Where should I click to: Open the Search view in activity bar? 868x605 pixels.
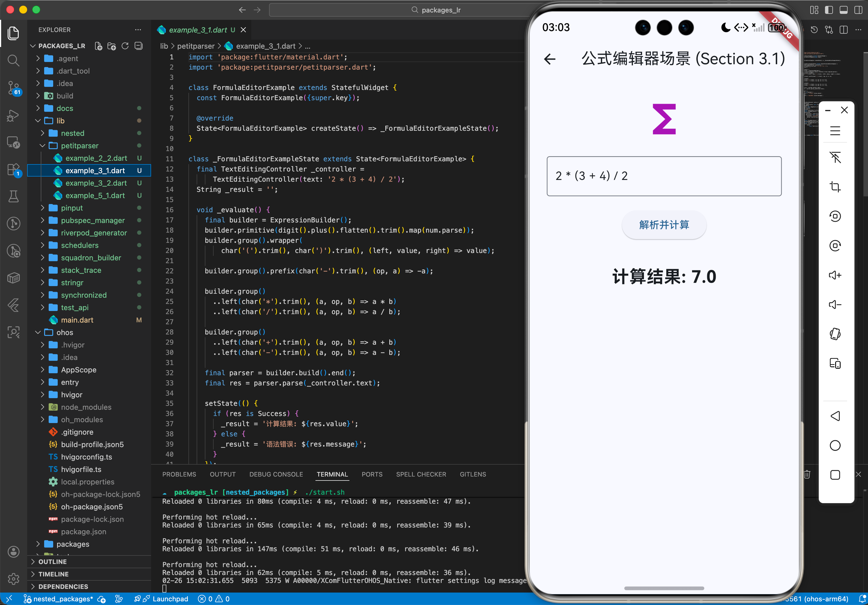pos(13,61)
